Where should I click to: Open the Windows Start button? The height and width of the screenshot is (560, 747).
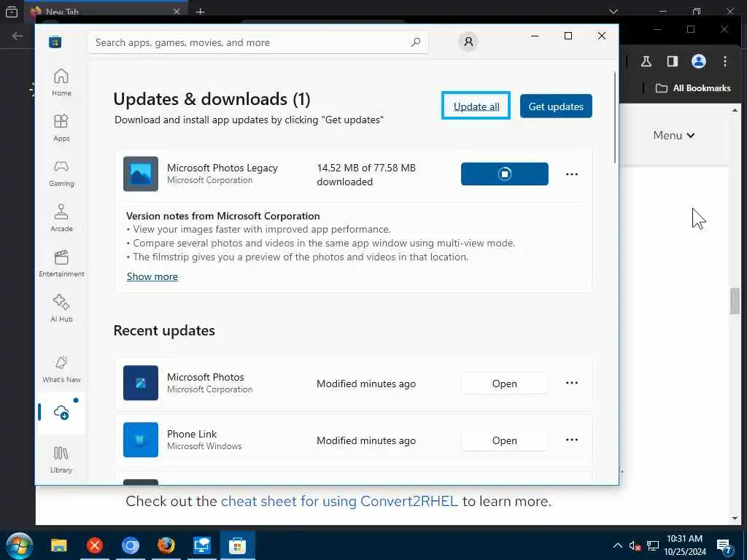[19, 545]
